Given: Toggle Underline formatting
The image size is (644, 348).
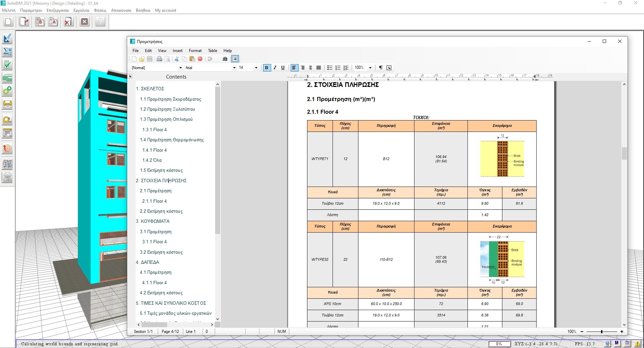Looking at the screenshot, I should [x=283, y=68].
